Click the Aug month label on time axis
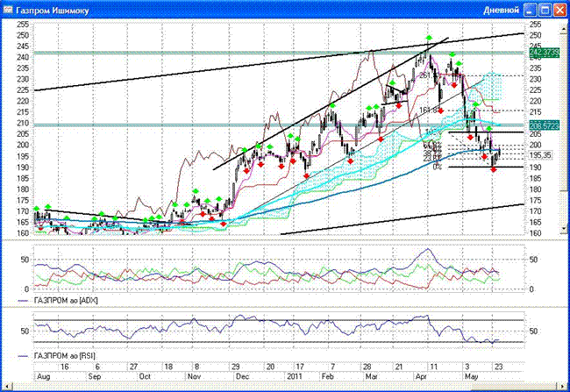Screen dimensions: 570x392 [x=44, y=376]
